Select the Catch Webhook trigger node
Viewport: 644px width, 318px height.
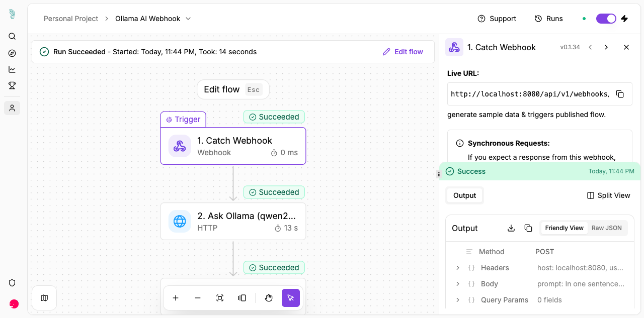click(233, 146)
